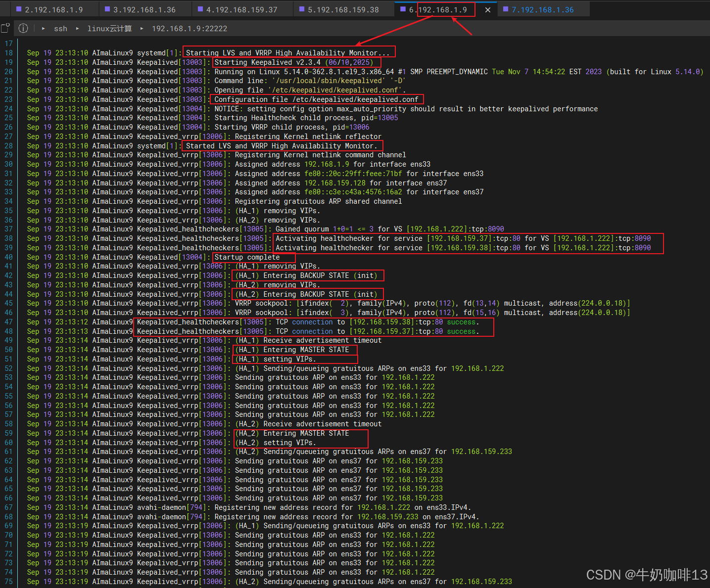Click '(HA_1) Entering BACKUP STATE (init)'
This screenshot has height=588, width=710.
coord(306,275)
